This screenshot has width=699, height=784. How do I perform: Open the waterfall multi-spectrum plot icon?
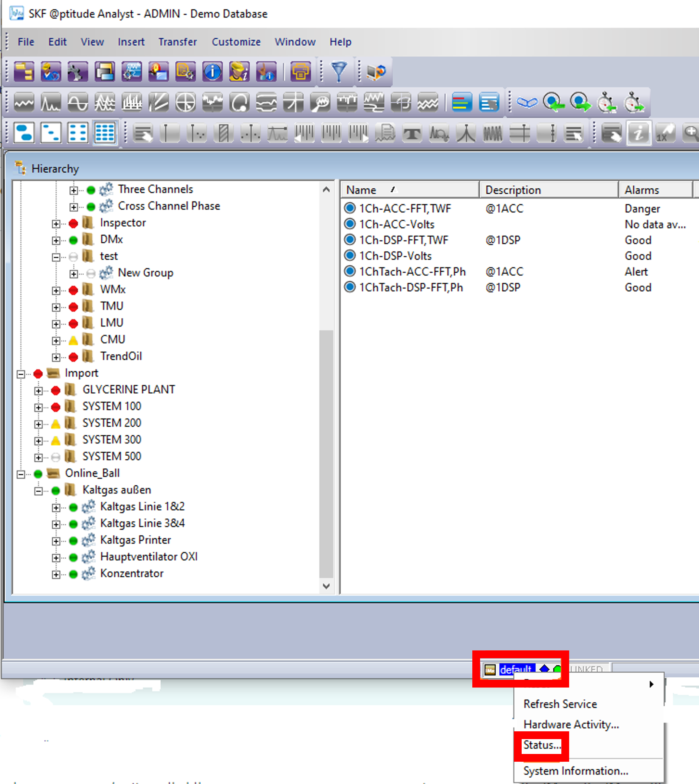[x=105, y=102]
